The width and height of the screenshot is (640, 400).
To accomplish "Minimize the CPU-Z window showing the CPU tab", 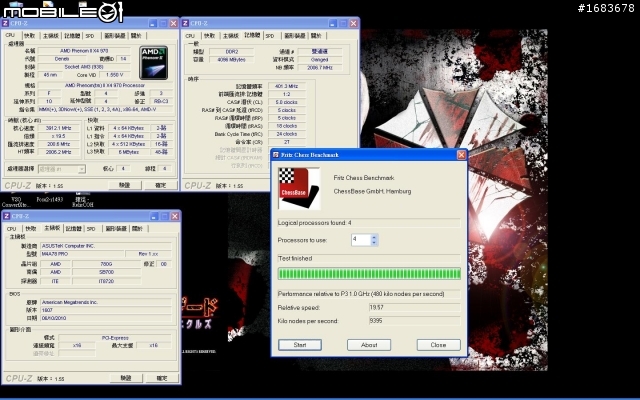I will point(153,23).
